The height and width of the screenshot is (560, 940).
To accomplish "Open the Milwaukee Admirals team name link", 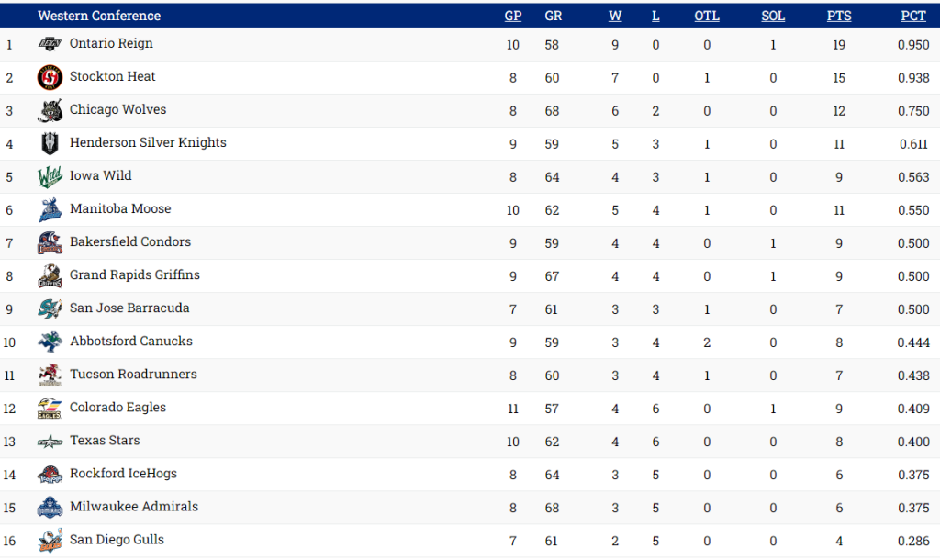I will (x=134, y=507).
